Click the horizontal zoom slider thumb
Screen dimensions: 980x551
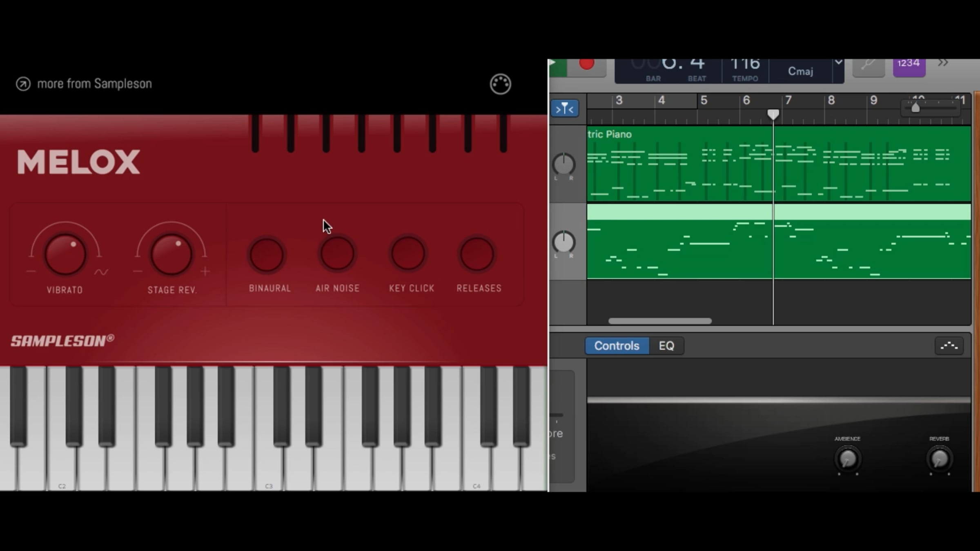915,108
